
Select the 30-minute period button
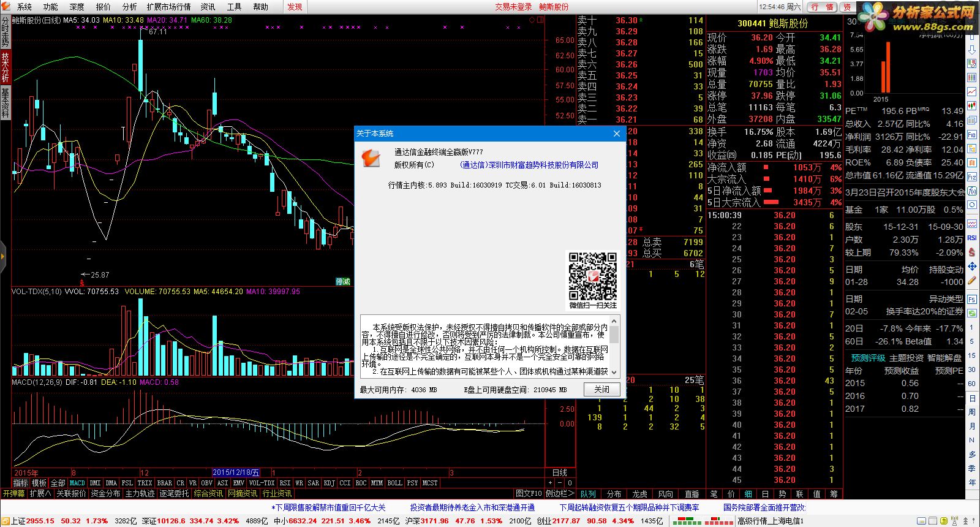pyautogui.click(x=972, y=370)
